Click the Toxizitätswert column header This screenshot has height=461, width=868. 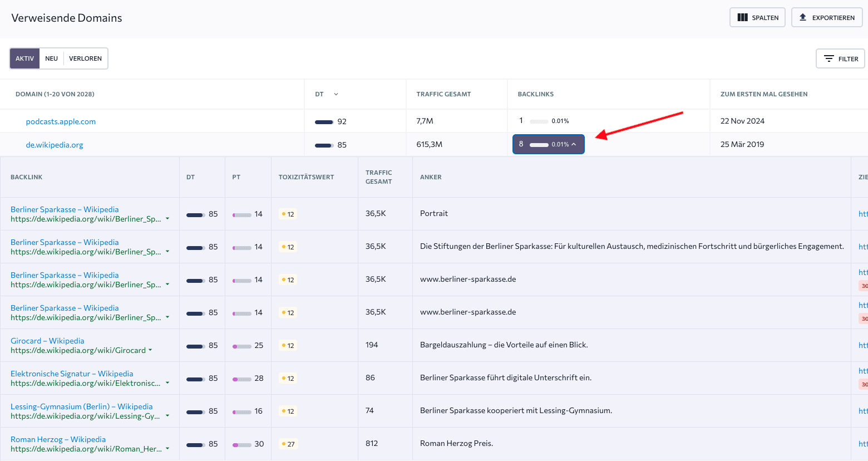click(x=306, y=177)
